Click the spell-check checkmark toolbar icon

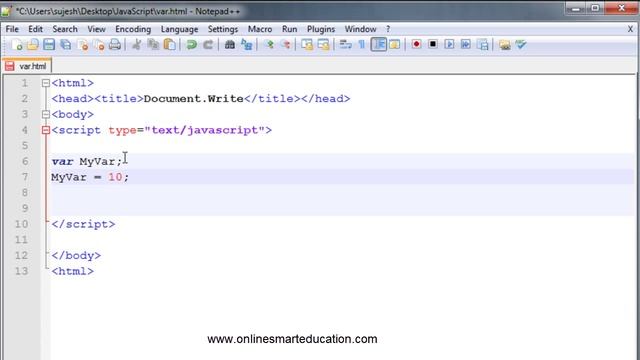pyautogui.click(x=521, y=44)
